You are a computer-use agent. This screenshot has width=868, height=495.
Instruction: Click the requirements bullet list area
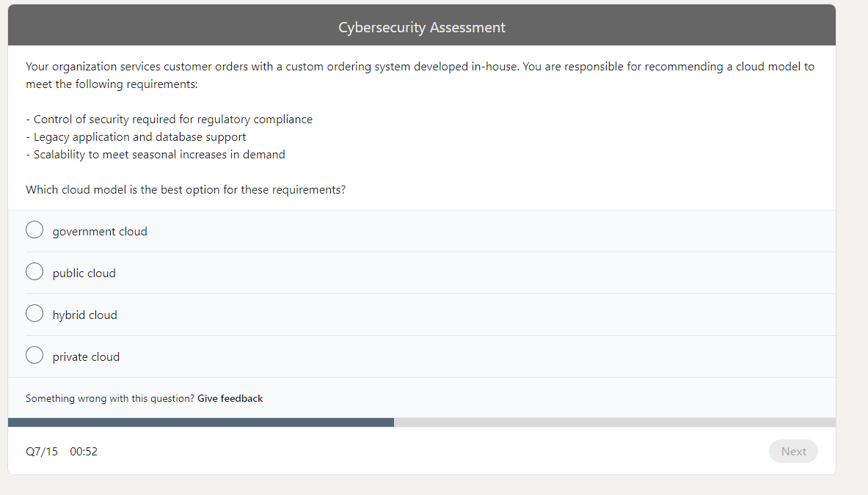click(x=154, y=136)
